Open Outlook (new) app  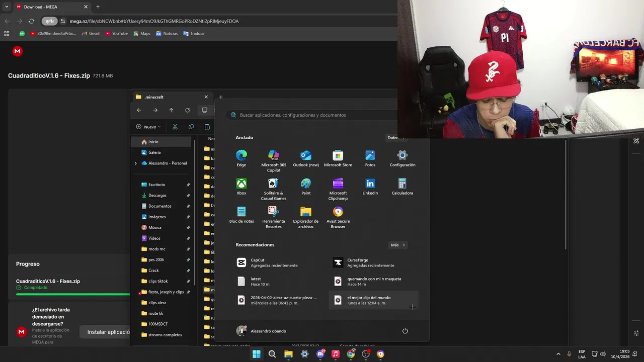pyautogui.click(x=306, y=158)
